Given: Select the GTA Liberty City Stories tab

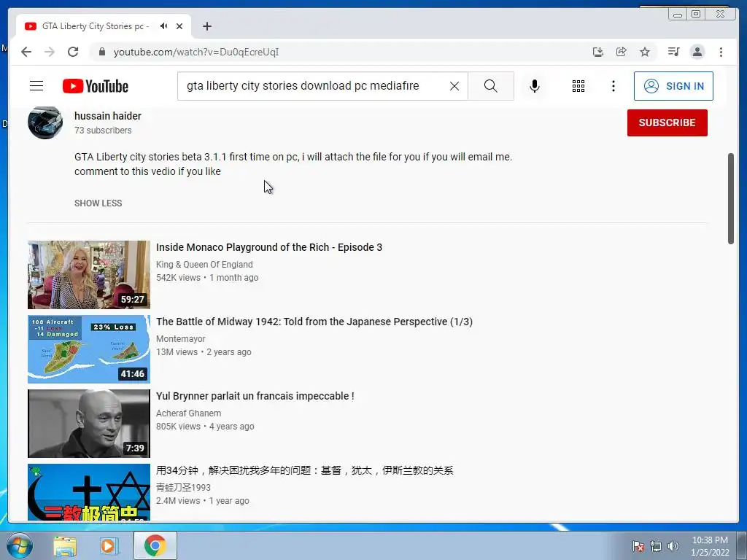Looking at the screenshot, I should (x=96, y=26).
